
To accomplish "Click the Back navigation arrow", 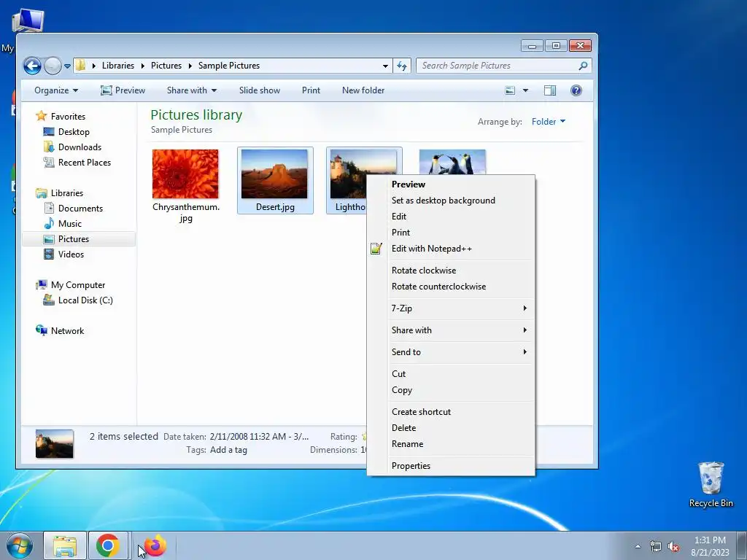I will pyautogui.click(x=32, y=66).
